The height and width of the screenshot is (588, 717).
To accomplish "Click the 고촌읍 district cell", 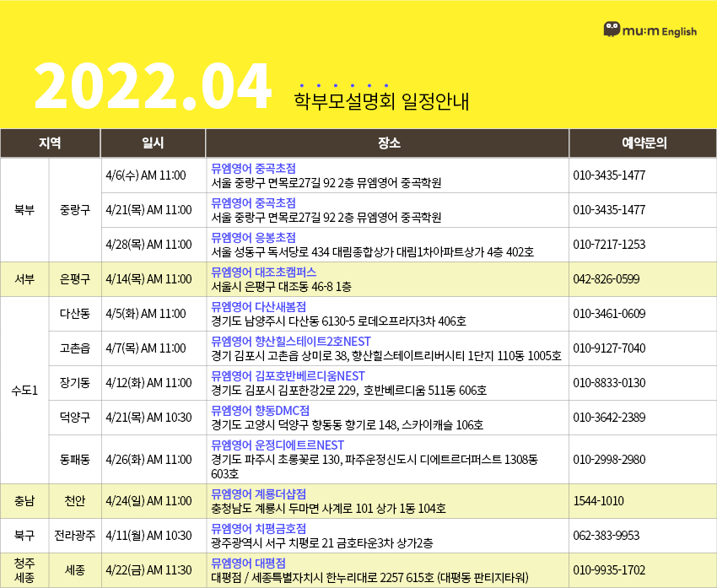I will pos(75,348).
